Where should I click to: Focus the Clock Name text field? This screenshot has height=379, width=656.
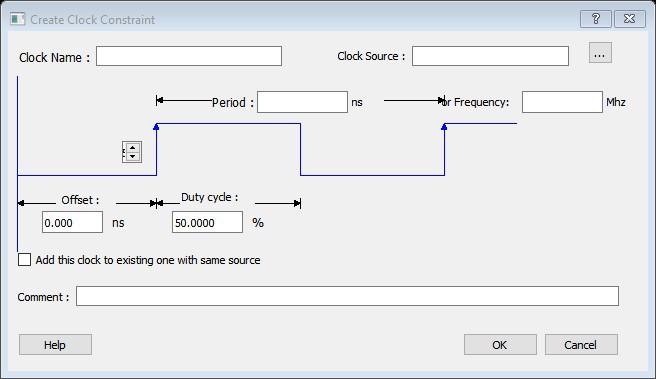tap(189, 56)
